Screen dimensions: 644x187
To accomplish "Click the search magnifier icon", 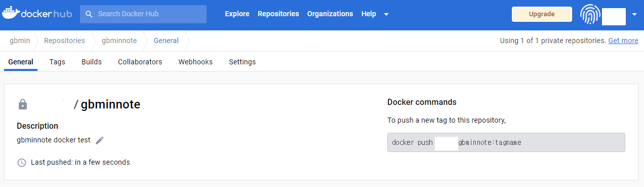I will pos(89,14).
